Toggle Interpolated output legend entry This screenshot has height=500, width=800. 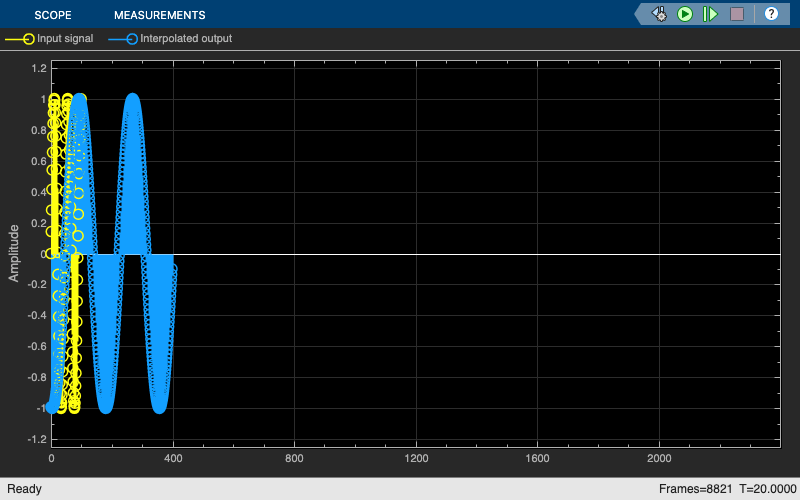pos(170,39)
